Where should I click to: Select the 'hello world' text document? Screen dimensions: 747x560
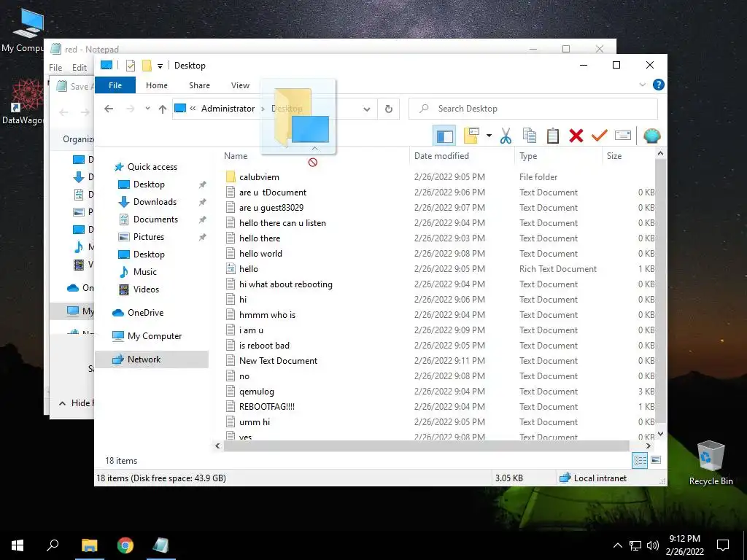[260, 254]
